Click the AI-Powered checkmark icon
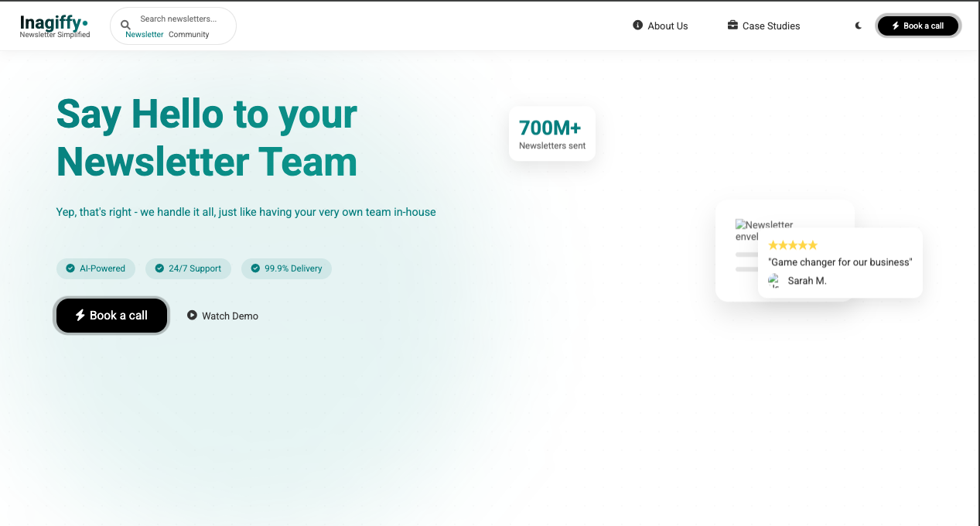Image resolution: width=980 pixels, height=526 pixels. (x=71, y=268)
